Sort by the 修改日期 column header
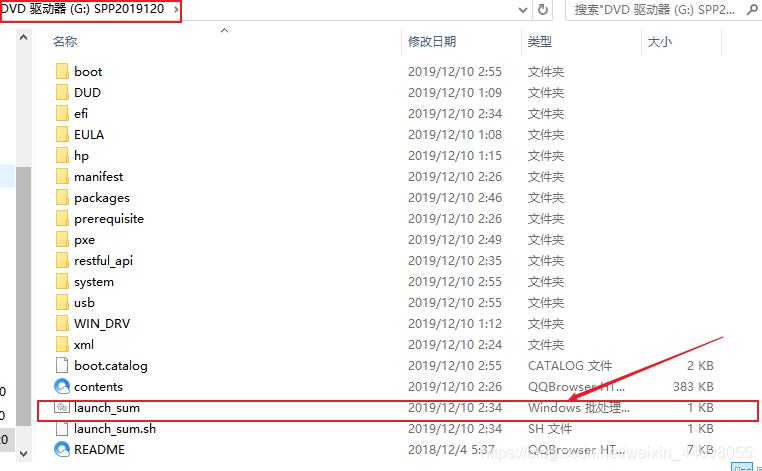 coord(432,42)
